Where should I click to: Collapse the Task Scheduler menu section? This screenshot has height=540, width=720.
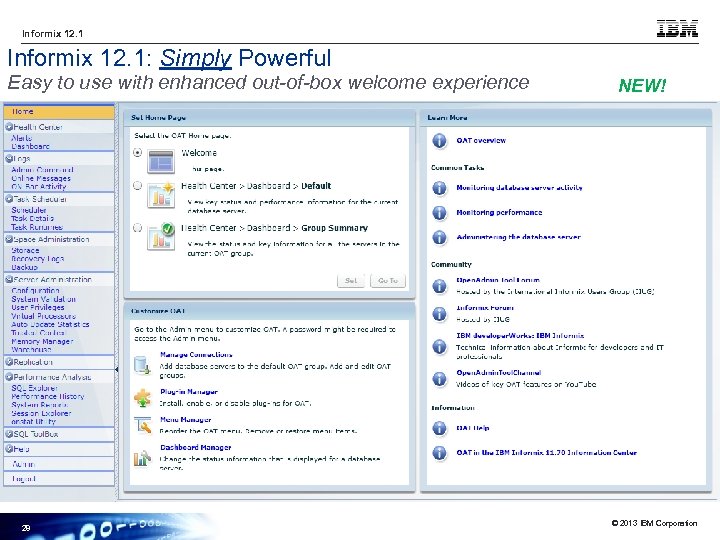9,199
